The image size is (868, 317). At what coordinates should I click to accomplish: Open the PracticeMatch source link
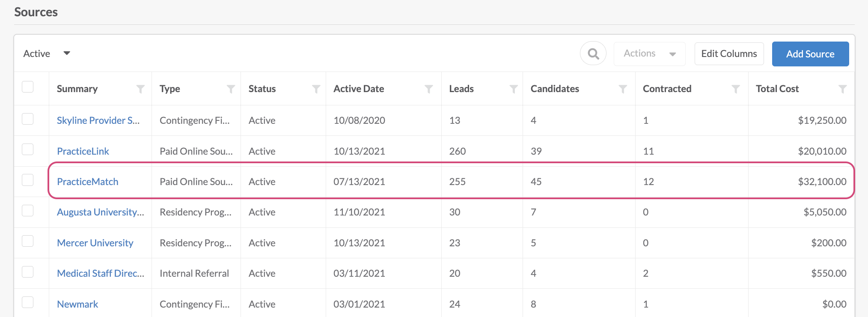pyautogui.click(x=88, y=182)
